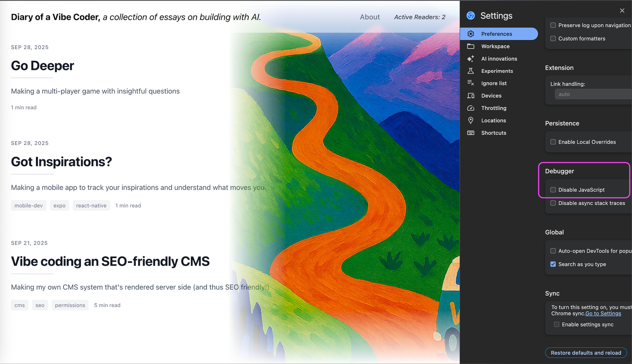This screenshot has height=364, width=632.
Task: Follow the Go to Settings link
Action: pos(603,313)
